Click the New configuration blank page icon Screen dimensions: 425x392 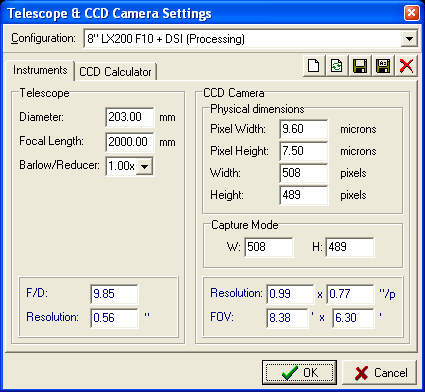click(314, 66)
